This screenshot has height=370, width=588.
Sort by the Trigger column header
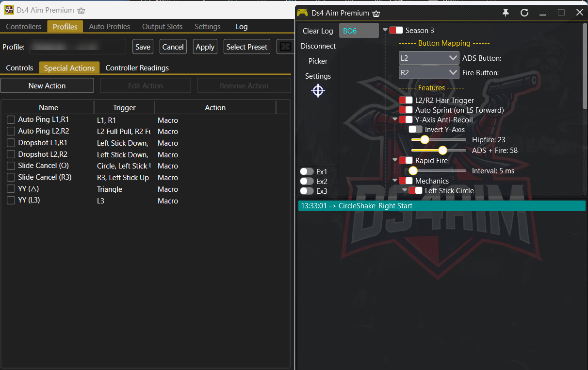pyautogui.click(x=124, y=107)
